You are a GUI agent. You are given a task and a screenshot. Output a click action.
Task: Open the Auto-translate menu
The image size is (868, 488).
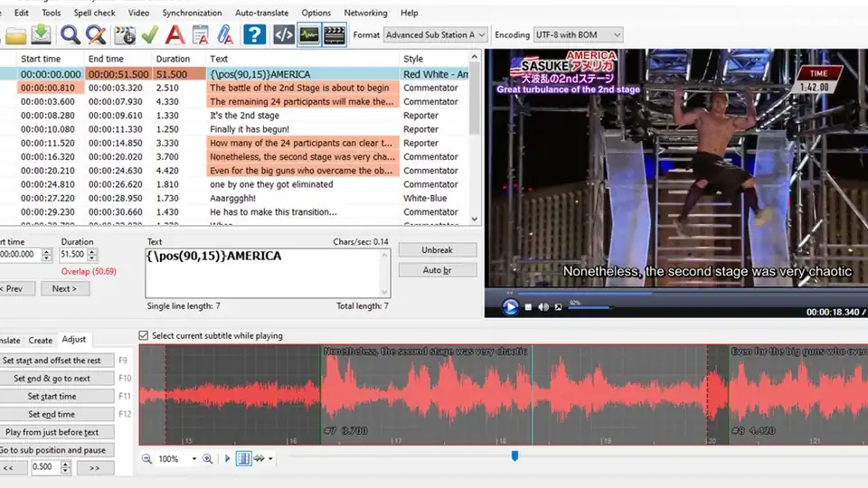point(261,12)
